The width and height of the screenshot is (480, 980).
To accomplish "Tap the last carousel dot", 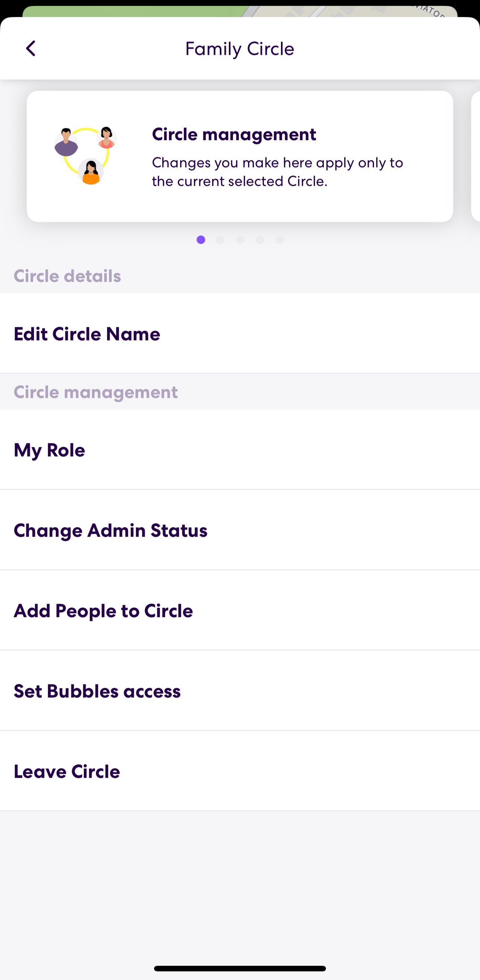I will pyautogui.click(x=279, y=240).
